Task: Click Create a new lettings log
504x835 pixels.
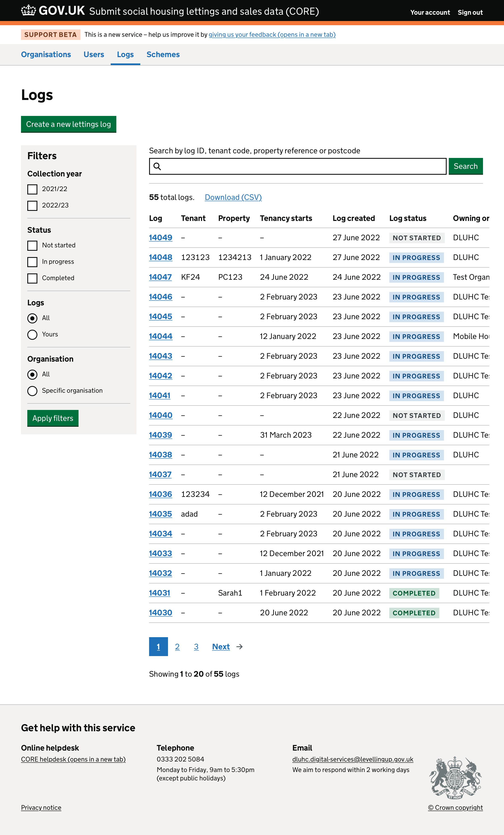Action: [68, 124]
